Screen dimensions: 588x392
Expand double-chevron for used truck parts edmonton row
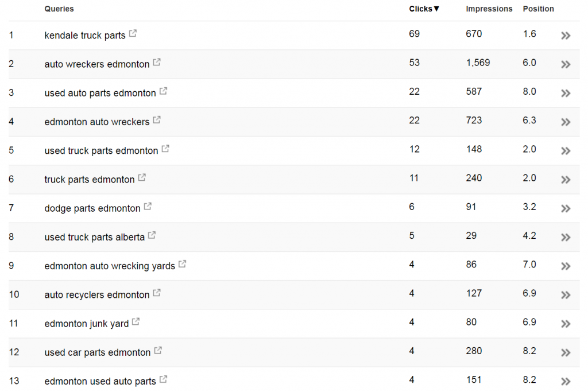pyautogui.click(x=566, y=151)
